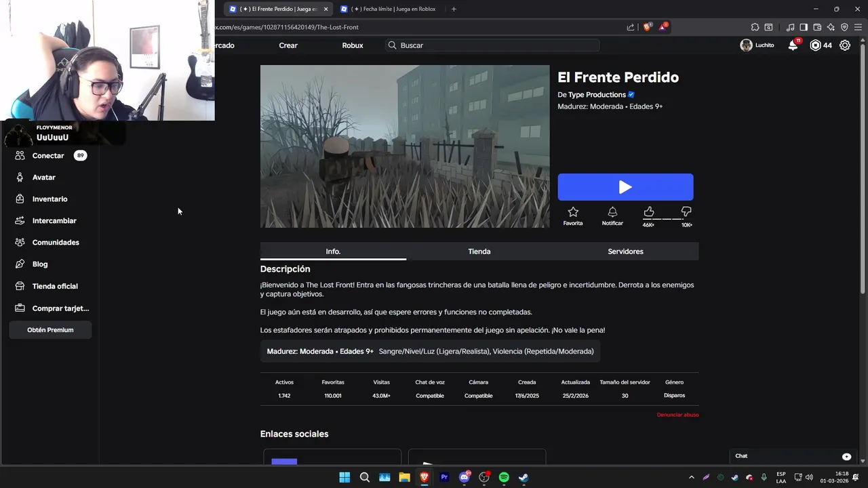Select the Visitas value 43.0M+
This screenshot has width=868, height=488.
tap(381, 396)
